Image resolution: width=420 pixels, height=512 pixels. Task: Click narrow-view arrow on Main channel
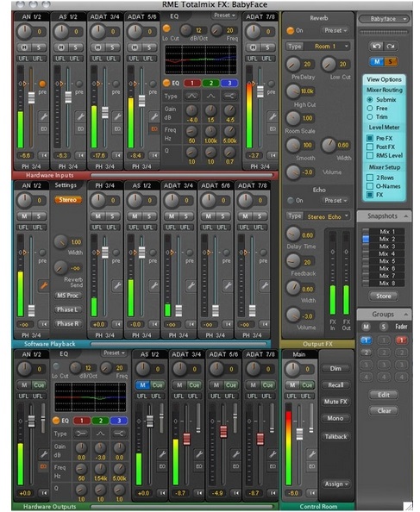pyautogui.click(x=312, y=493)
